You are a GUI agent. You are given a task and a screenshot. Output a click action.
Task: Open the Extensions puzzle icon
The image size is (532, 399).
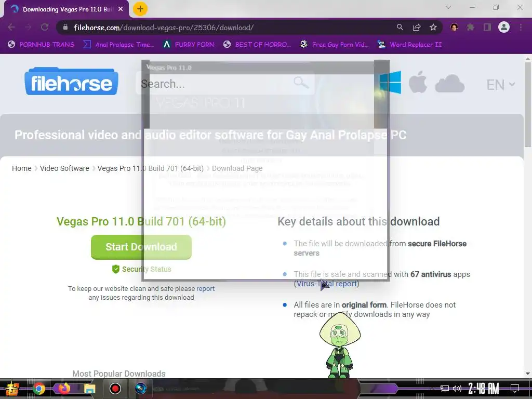point(471,27)
